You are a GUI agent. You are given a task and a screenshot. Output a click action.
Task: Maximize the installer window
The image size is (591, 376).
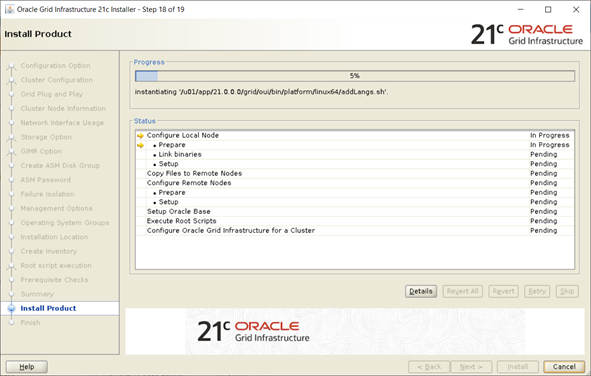pos(548,9)
